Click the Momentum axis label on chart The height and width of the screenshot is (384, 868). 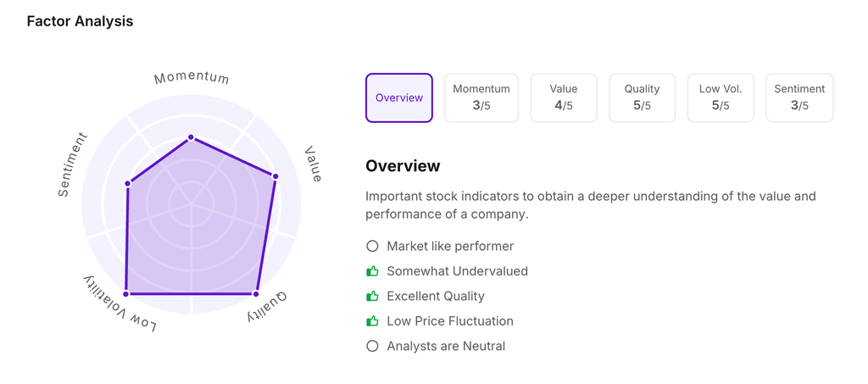pos(192,78)
